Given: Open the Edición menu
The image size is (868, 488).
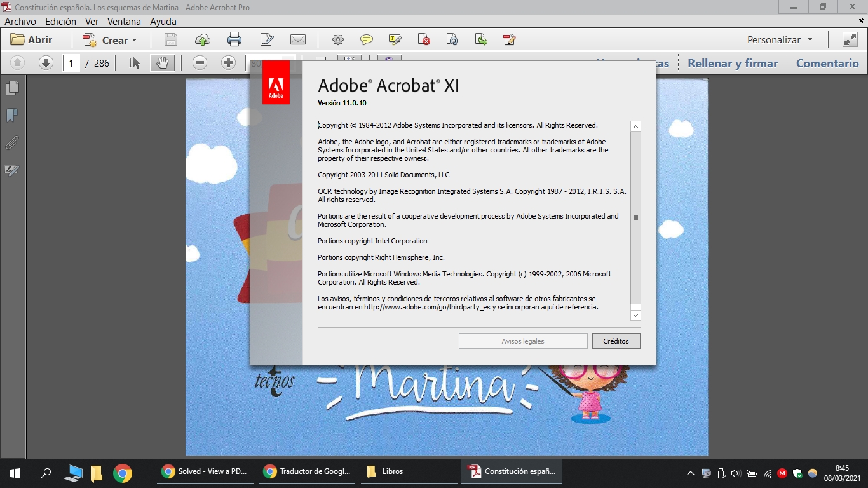Looking at the screenshot, I should pos(60,21).
